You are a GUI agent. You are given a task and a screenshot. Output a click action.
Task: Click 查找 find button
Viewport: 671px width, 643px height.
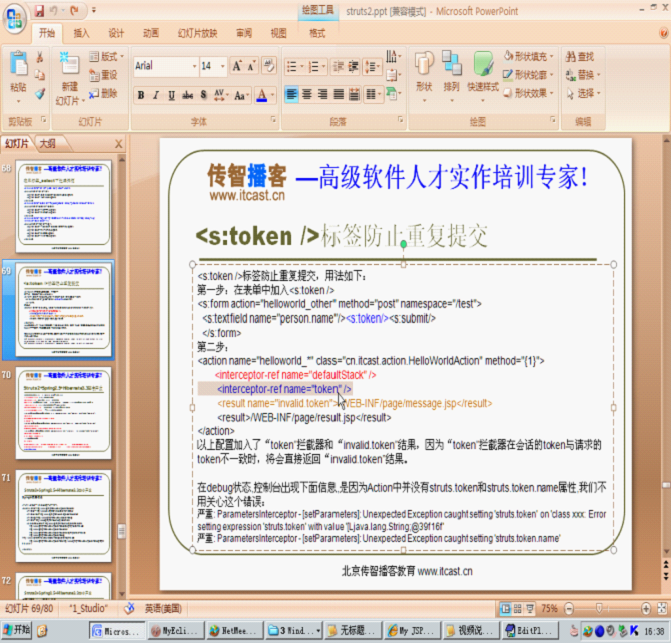580,56
